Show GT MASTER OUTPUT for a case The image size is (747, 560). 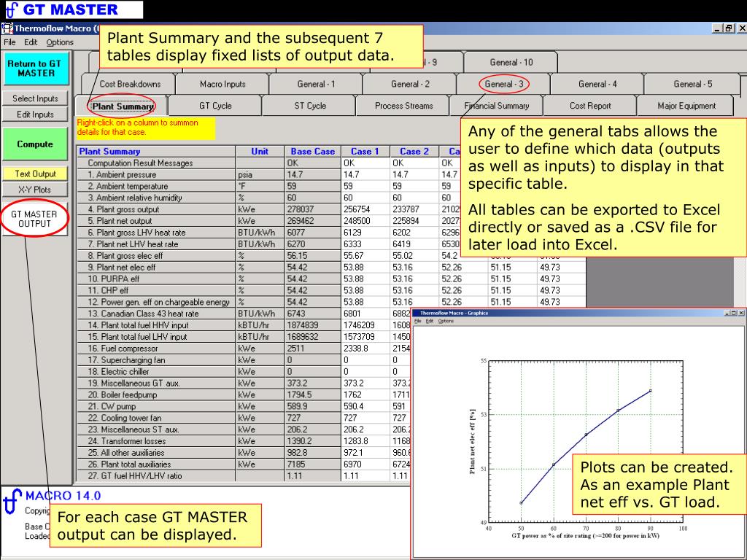click(x=34, y=219)
